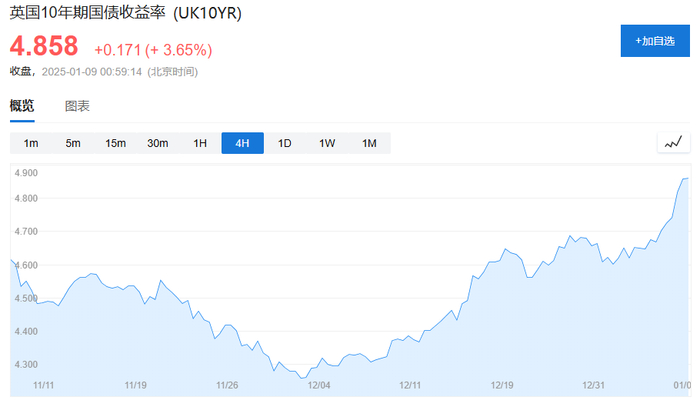Click the line chart type icon

click(x=674, y=143)
